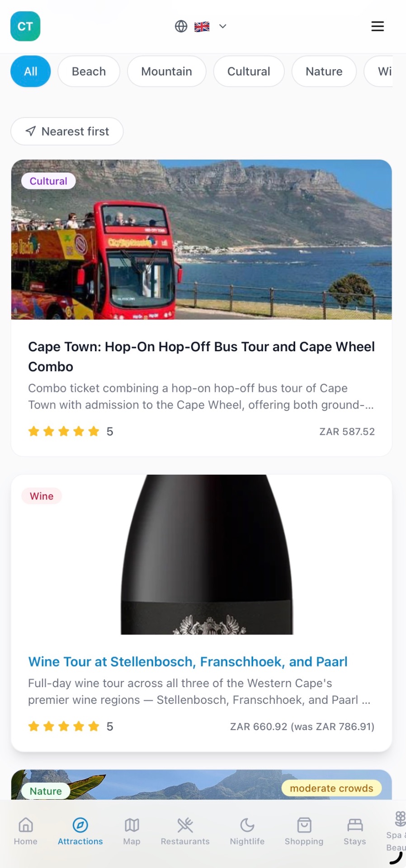Toggle Nearest first sorting
Screen dimensions: 406x868
67,132
